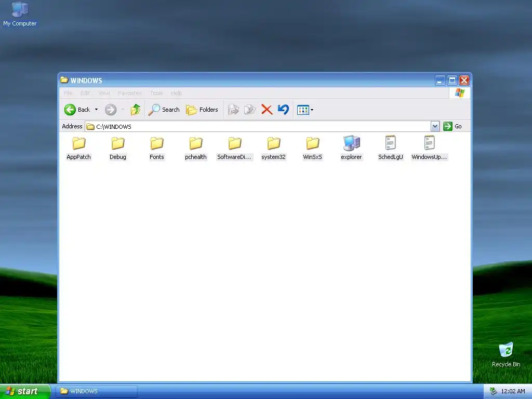Minimize the WINDOWS explorer window
This screenshot has width=532, height=399.
(x=440, y=81)
